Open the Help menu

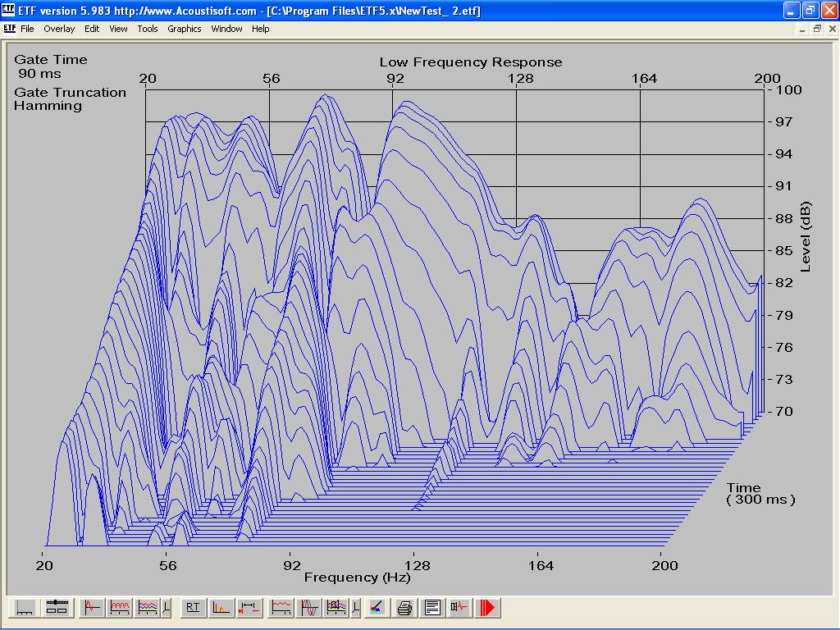[x=260, y=29]
